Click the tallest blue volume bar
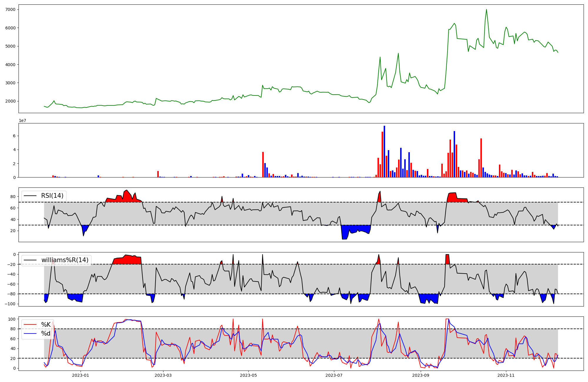 [384, 151]
